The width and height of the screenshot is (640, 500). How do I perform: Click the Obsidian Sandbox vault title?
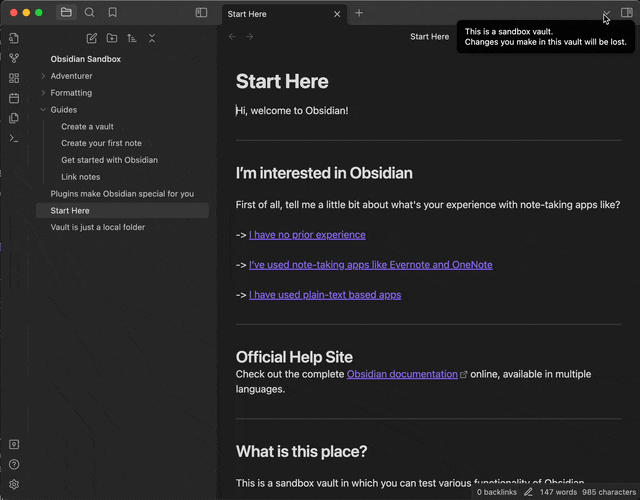[x=86, y=59]
